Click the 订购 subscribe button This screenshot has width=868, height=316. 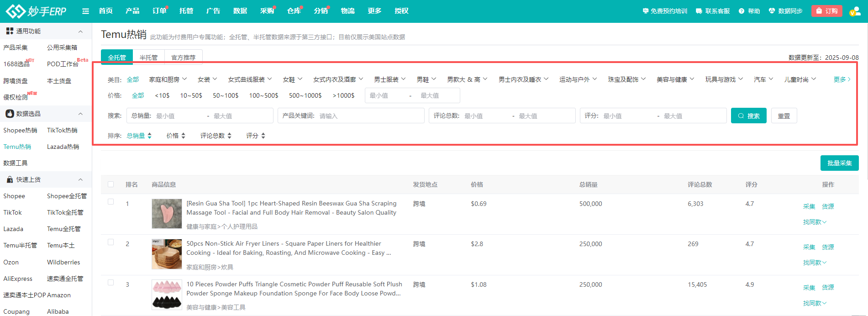[x=827, y=11]
